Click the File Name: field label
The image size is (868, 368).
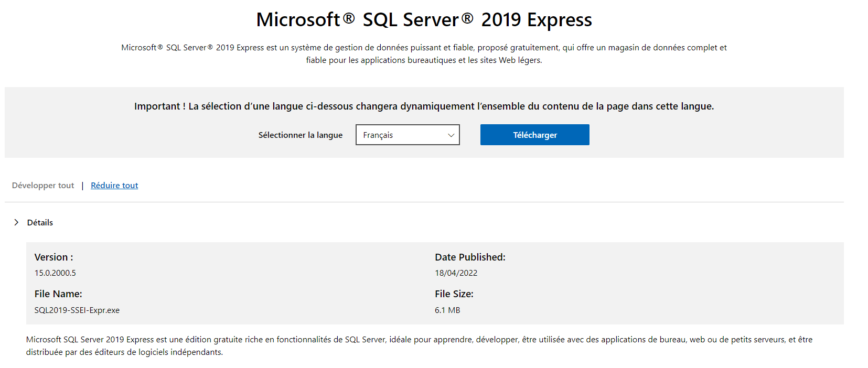[58, 294]
